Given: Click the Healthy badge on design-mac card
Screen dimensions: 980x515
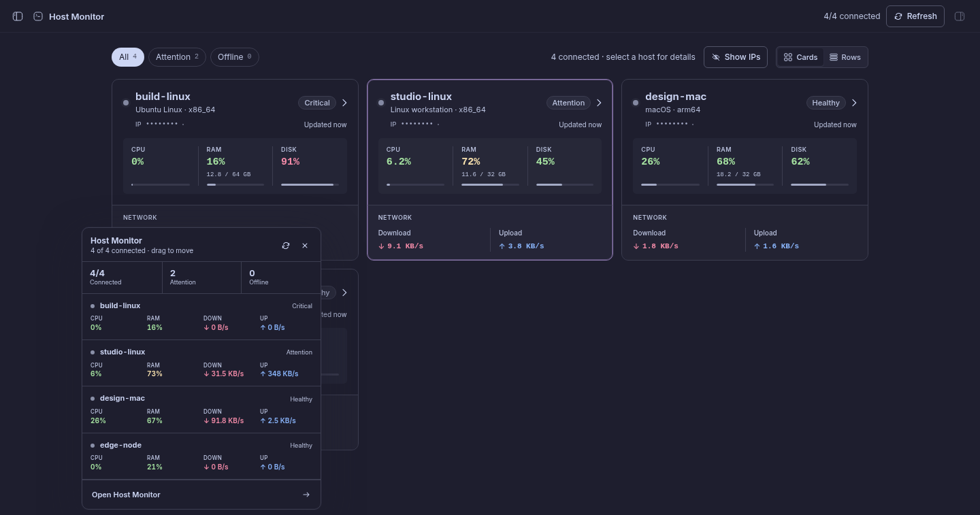Looking at the screenshot, I should pos(826,103).
